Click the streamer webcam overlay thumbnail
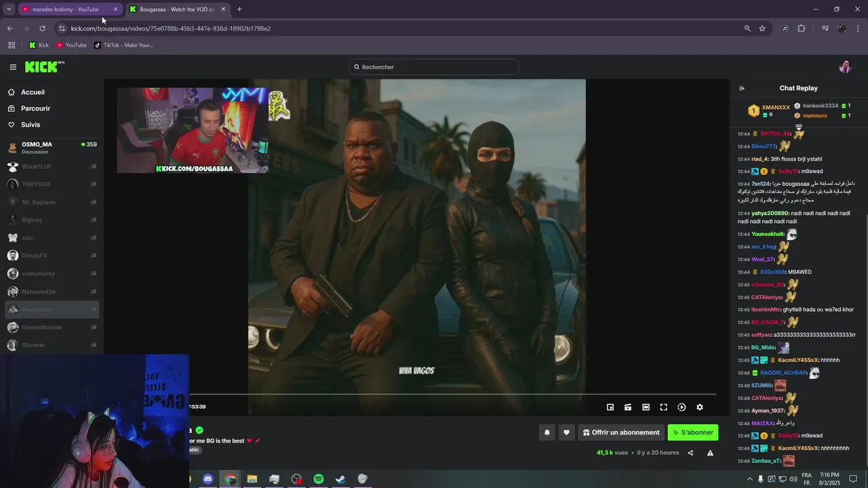Image resolution: width=868 pixels, height=488 pixels. pyautogui.click(x=193, y=130)
